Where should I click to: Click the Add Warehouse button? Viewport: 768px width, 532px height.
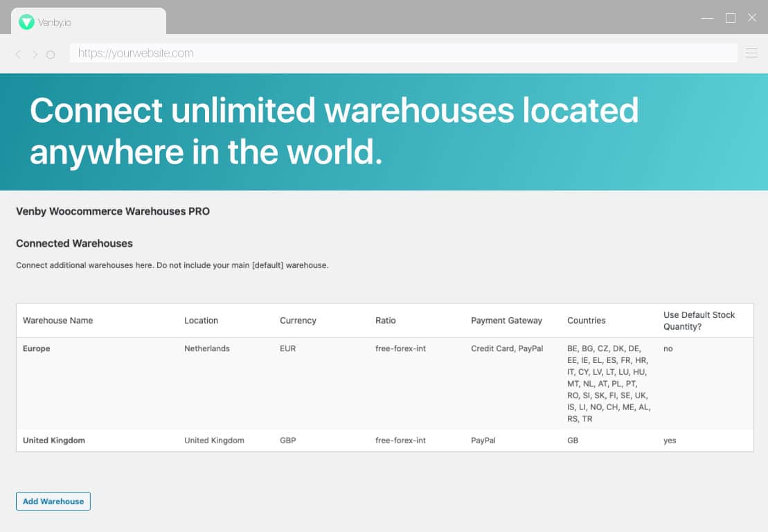click(53, 501)
